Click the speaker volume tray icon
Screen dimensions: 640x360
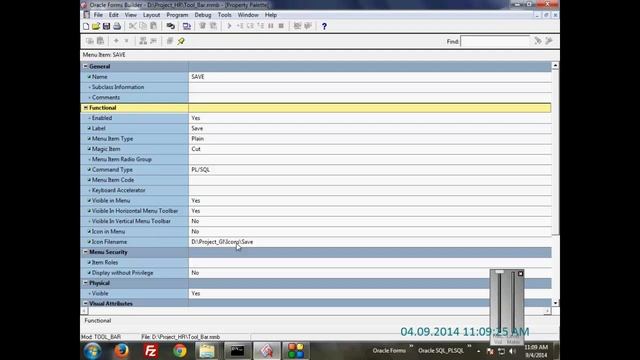[512, 351]
